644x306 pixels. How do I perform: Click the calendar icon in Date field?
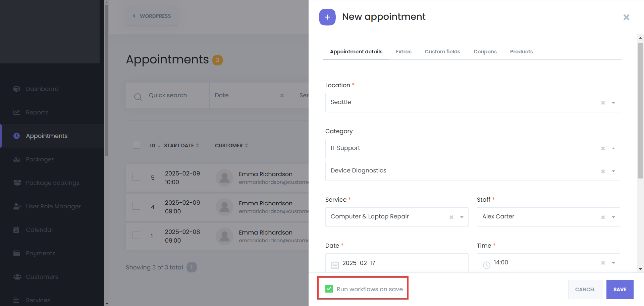(x=335, y=265)
